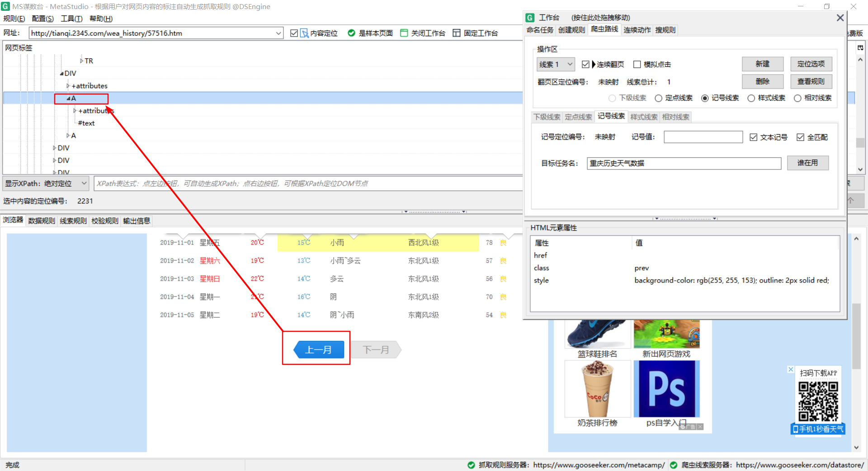
Task: Switch to the 连续动作 tab
Action: click(x=637, y=30)
